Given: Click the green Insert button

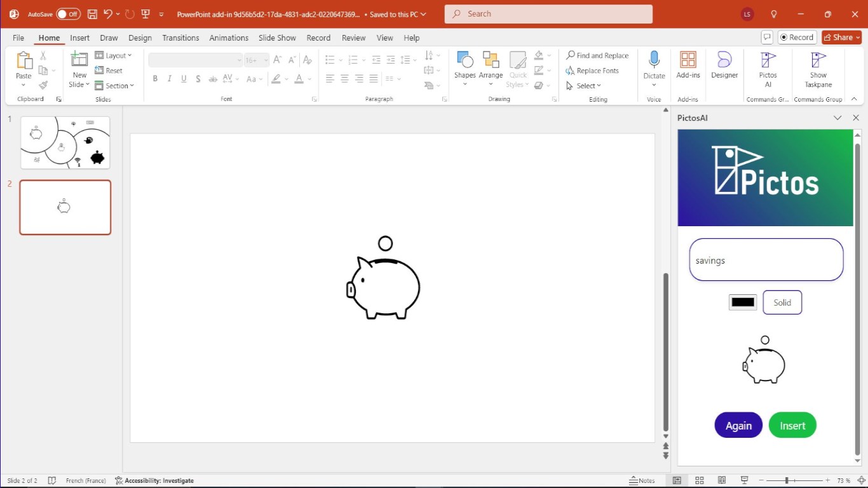Looking at the screenshot, I should click(792, 425).
